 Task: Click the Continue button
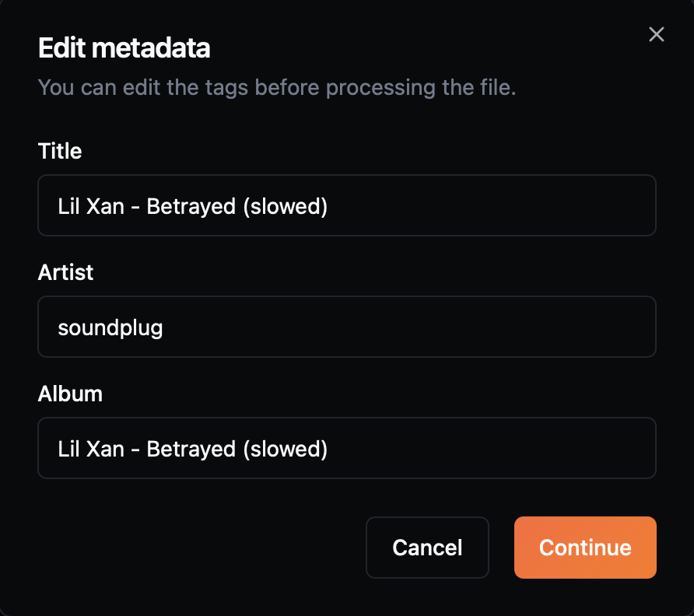click(585, 548)
